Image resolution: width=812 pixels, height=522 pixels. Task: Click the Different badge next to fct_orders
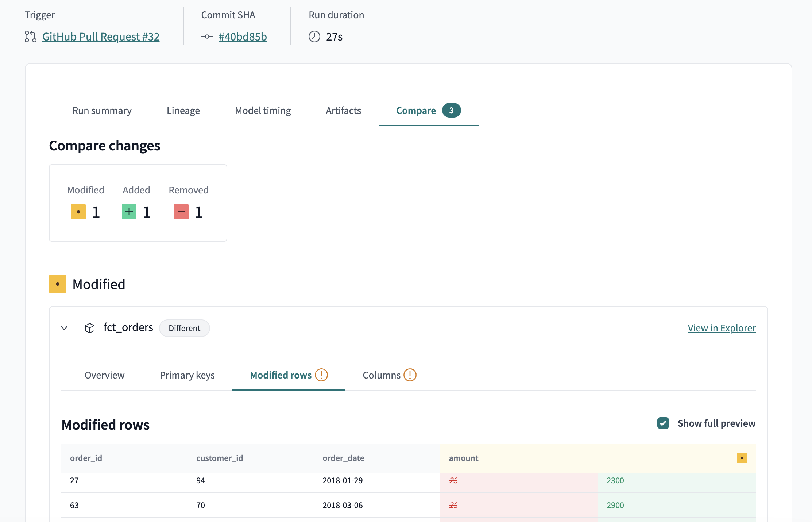184,328
